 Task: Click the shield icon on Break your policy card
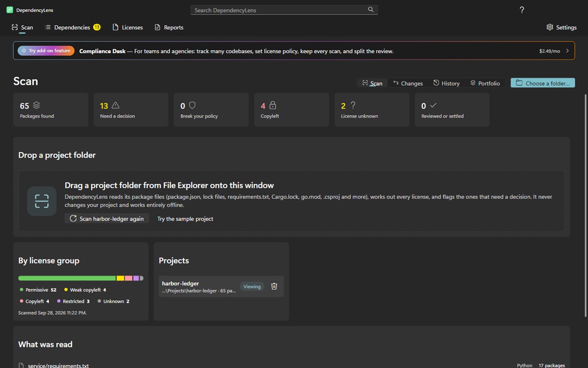[192, 105]
